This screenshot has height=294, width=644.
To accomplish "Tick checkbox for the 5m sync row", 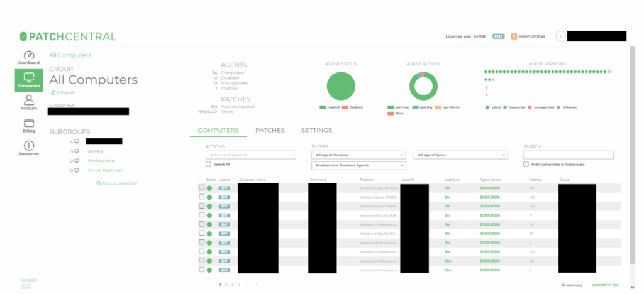I will (202, 215).
